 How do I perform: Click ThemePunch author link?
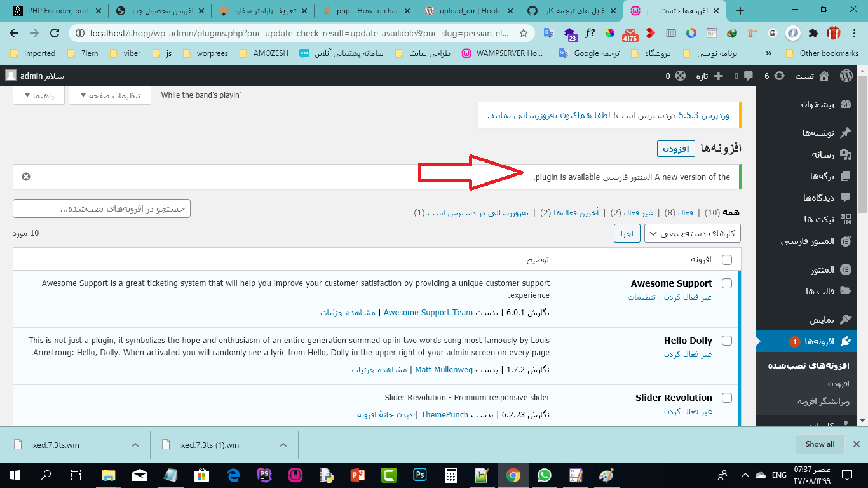[x=445, y=415]
